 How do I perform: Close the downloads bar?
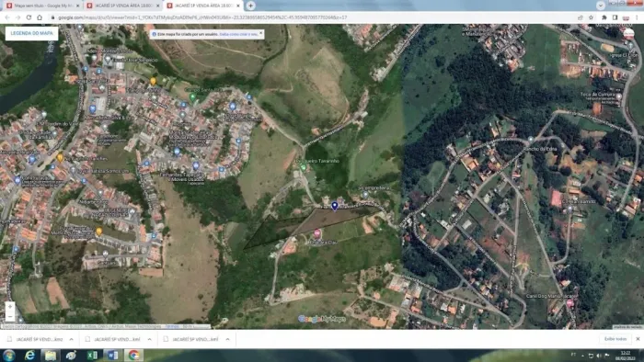[x=638, y=339]
